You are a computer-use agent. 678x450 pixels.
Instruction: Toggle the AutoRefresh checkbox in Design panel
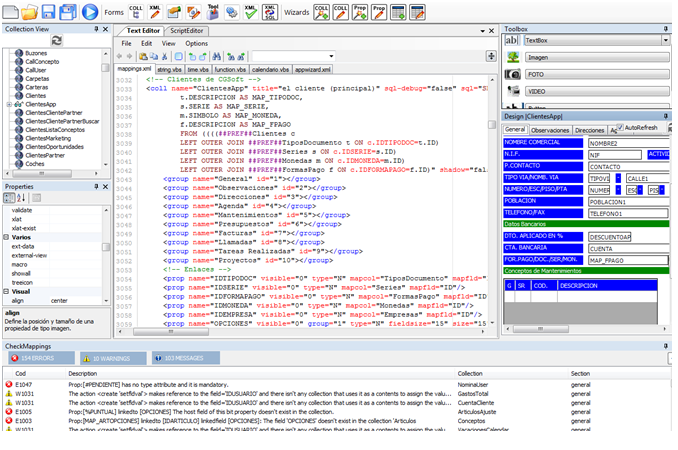[x=620, y=127]
